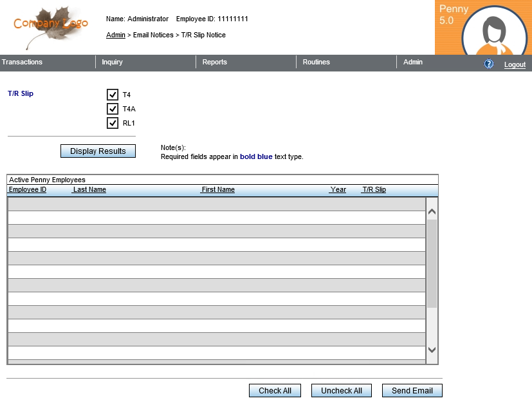The width and height of the screenshot is (532, 405).
Task: Log out using the Logout link
Action: click(x=515, y=65)
